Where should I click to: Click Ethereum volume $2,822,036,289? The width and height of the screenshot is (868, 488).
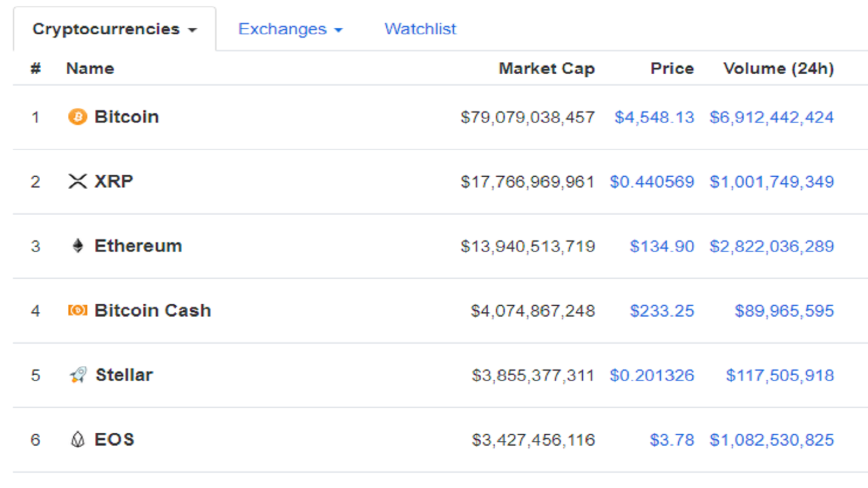pos(772,246)
